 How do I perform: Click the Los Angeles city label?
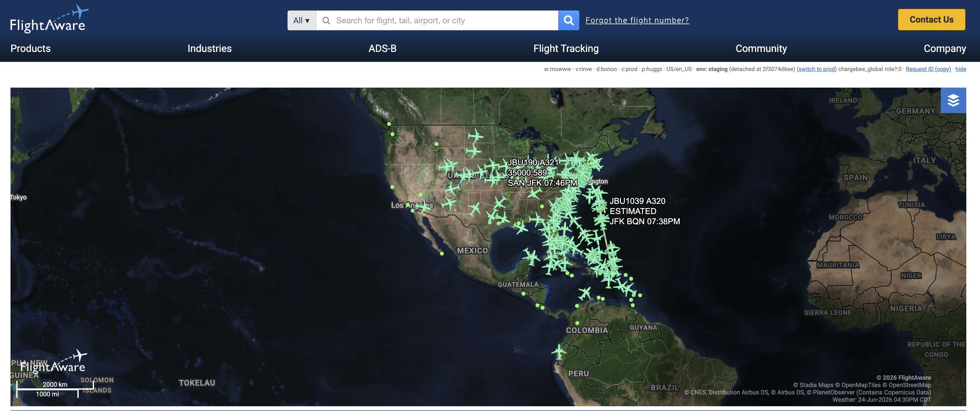(x=412, y=205)
